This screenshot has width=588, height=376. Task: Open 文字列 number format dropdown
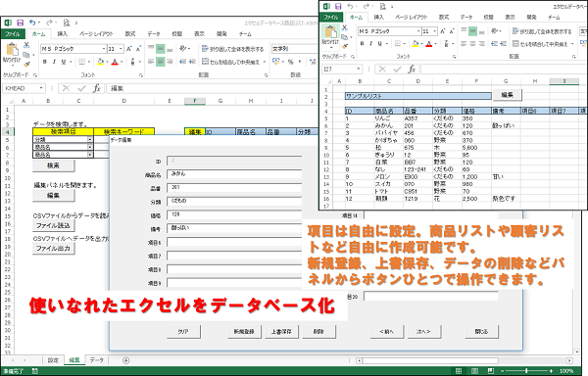[x=295, y=49]
